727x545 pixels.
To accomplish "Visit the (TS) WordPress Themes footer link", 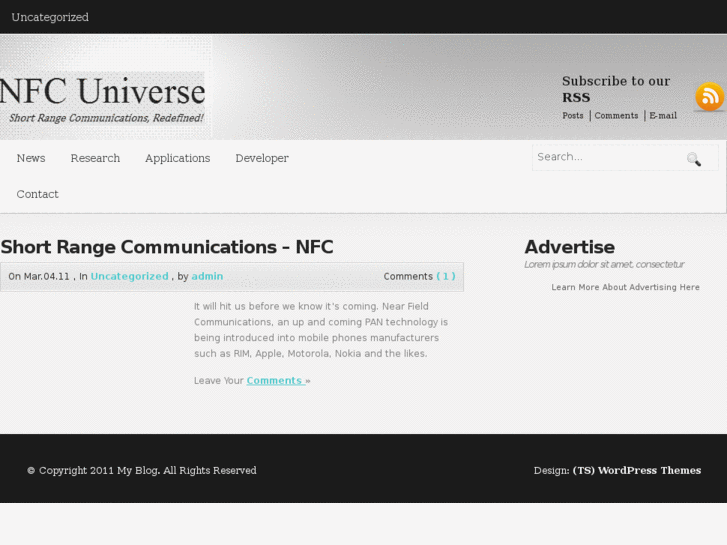I will (637, 470).
